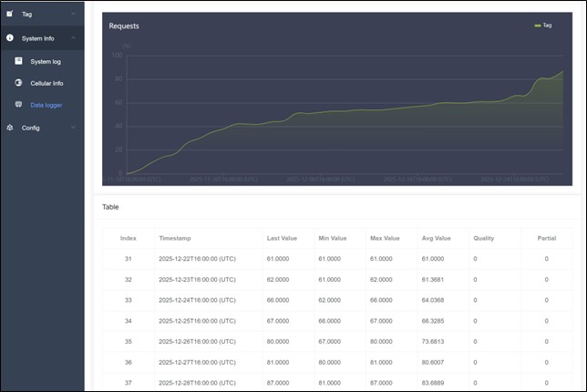
Task: Open the System log page
Action: pos(46,61)
